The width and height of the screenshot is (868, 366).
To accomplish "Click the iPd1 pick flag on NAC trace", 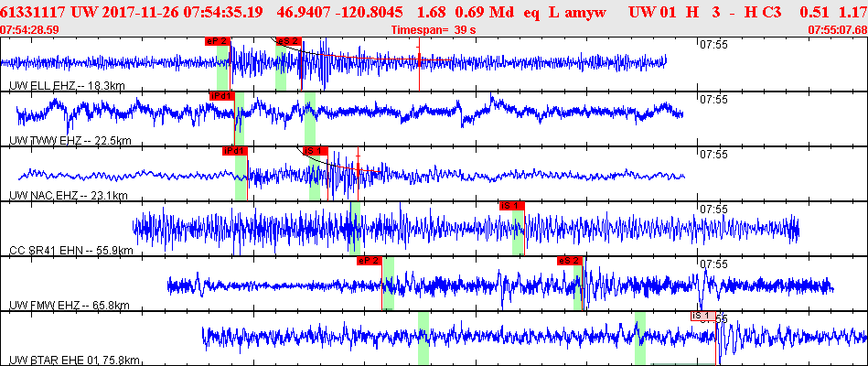I will (x=235, y=151).
